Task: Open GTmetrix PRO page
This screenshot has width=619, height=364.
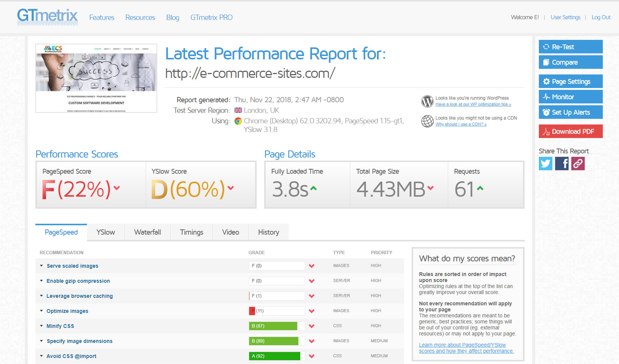Action: 211,17
